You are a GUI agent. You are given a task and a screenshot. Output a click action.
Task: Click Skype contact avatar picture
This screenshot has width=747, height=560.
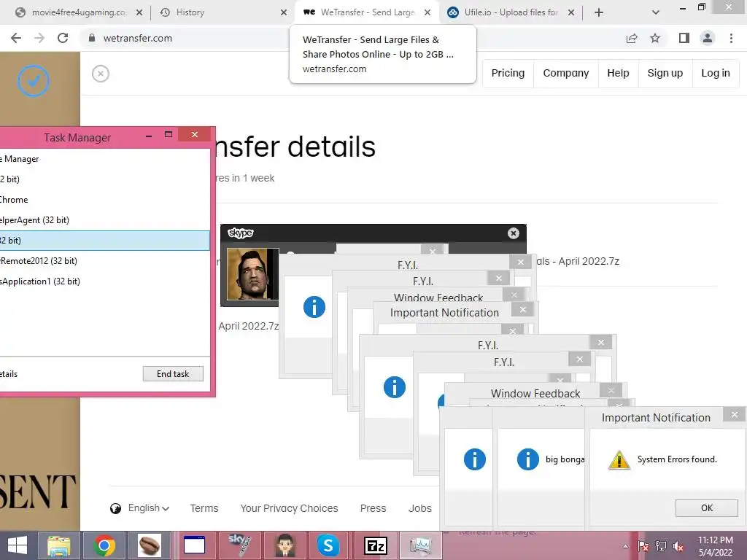253,274
